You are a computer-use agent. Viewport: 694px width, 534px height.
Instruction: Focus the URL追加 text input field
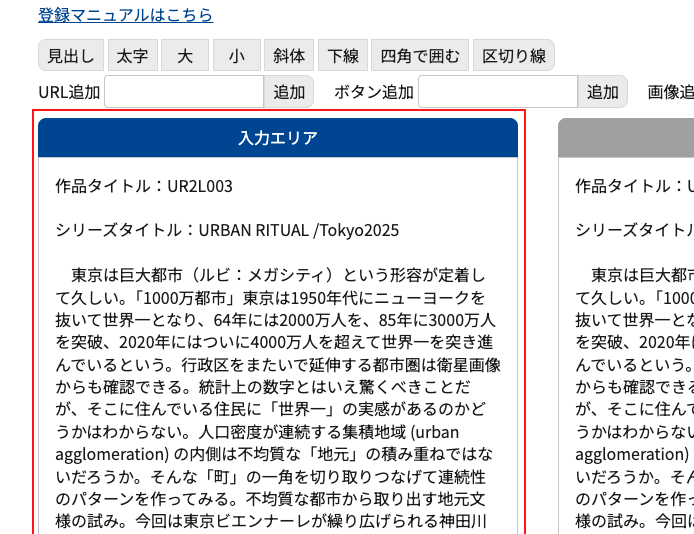[x=184, y=92]
